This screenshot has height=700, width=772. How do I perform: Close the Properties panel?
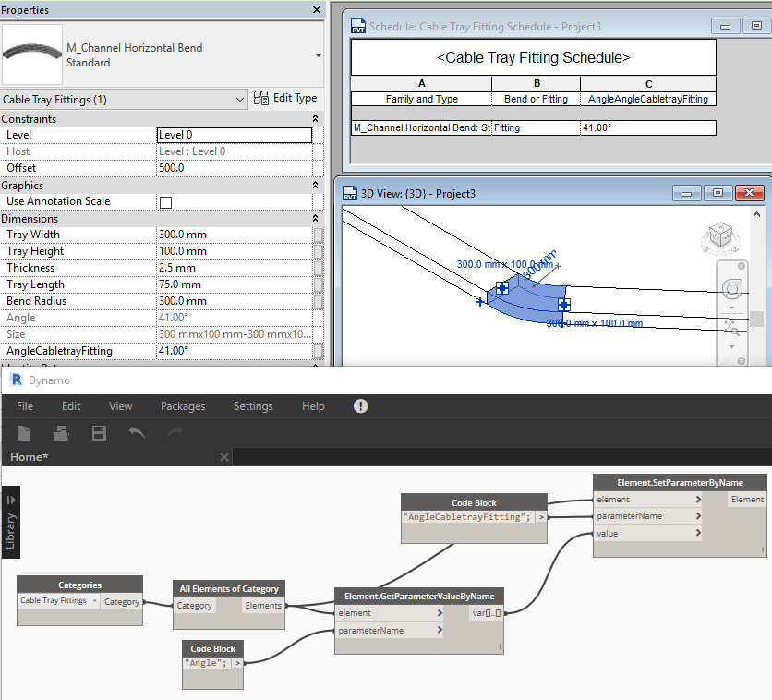click(x=317, y=10)
